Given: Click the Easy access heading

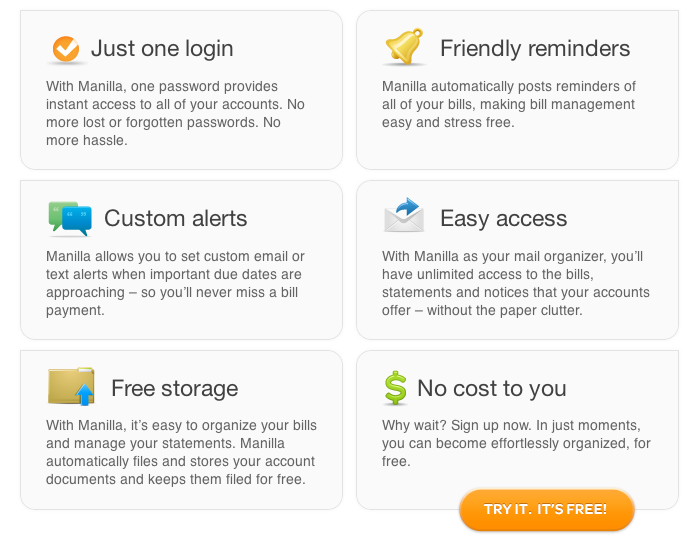Looking at the screenshot, I should (503, 218).
